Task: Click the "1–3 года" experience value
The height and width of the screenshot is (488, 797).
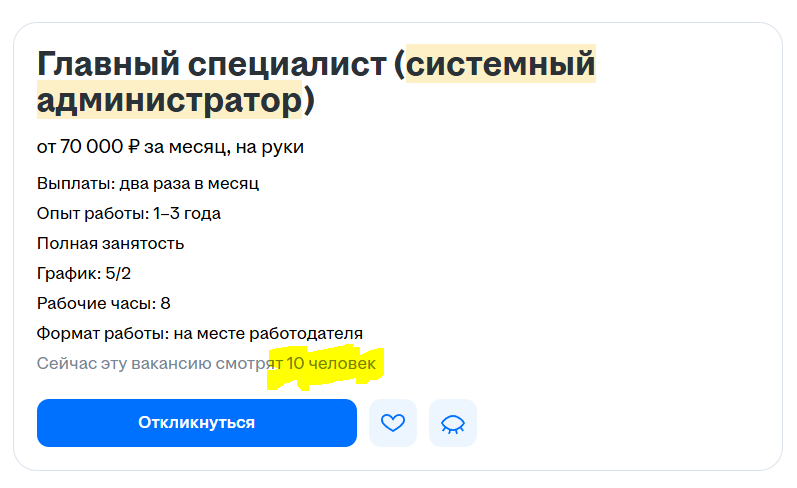Action: pos(187,213)
